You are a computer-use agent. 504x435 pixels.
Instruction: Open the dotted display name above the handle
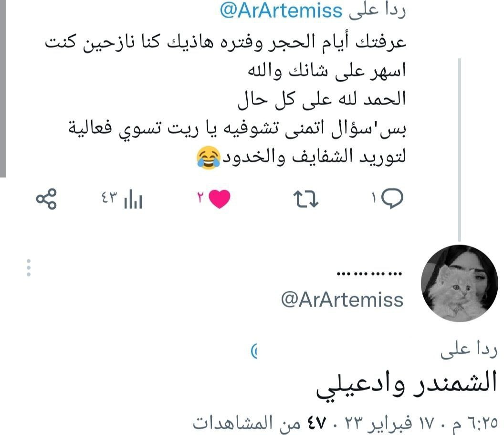pyautogui.click(x=369, y=274)
